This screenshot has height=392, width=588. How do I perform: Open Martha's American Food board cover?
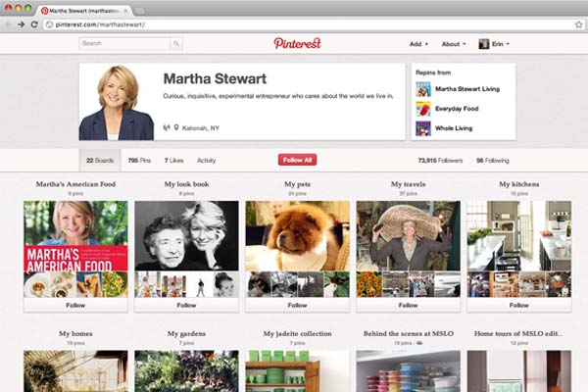75,235
